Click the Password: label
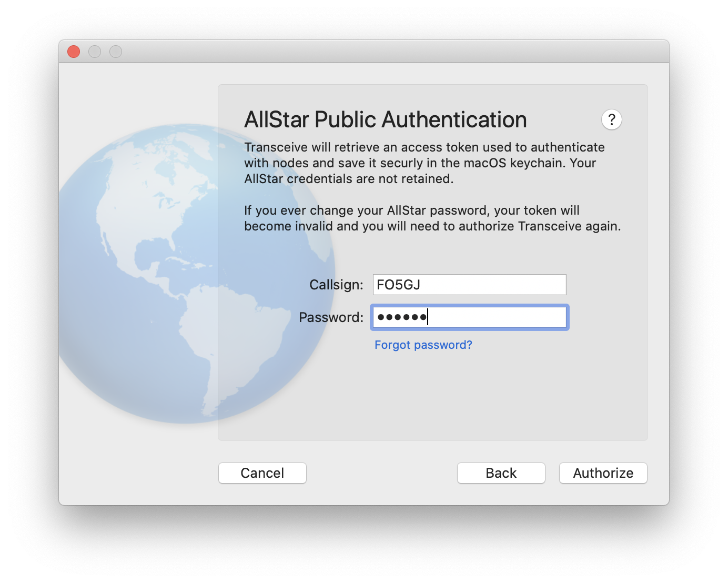The image size is (728, 583). 331,318
